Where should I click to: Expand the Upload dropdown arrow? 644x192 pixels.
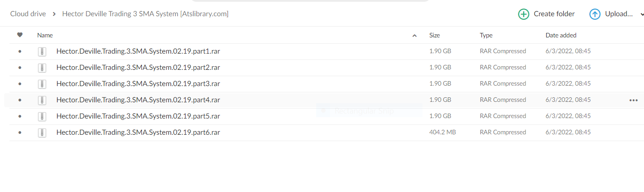click(642, 14)
